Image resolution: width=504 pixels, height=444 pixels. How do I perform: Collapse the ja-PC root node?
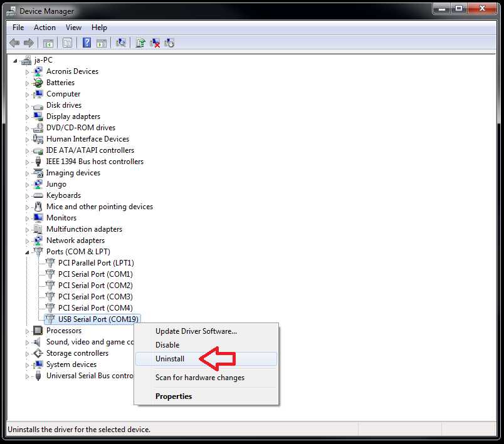coord(15,60)
